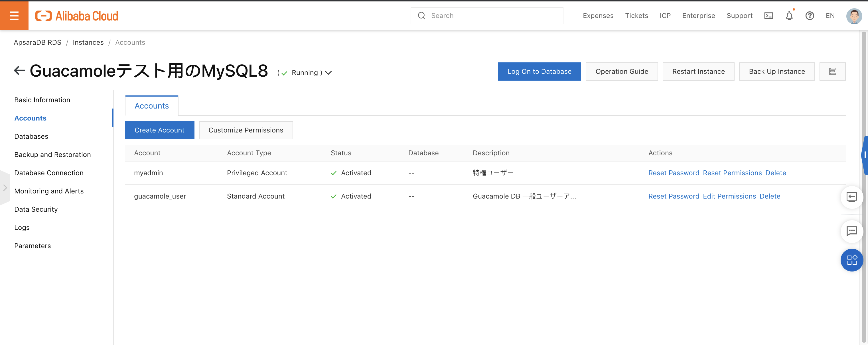Open Support in top navigation
The width and height of the screenshot is (868, 345).
[739, 16]
